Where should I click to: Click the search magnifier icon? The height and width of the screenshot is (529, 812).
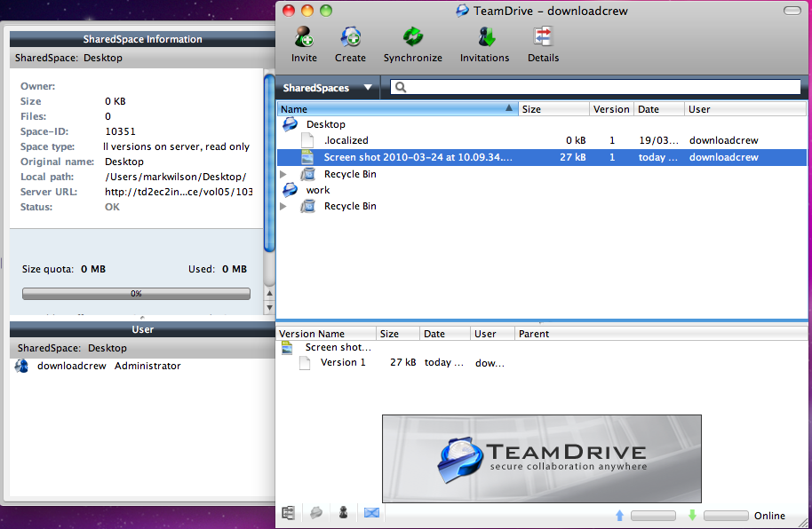401,88
